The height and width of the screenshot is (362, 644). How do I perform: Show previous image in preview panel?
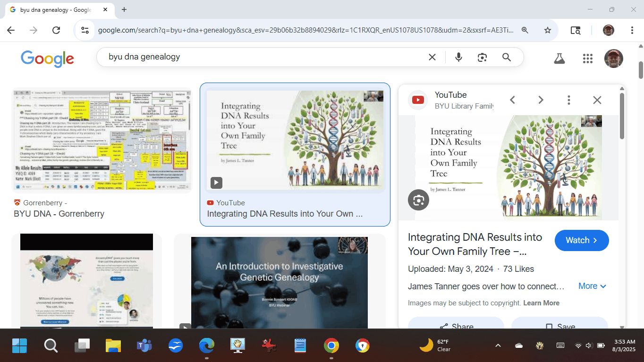click(x=512, y=100)
